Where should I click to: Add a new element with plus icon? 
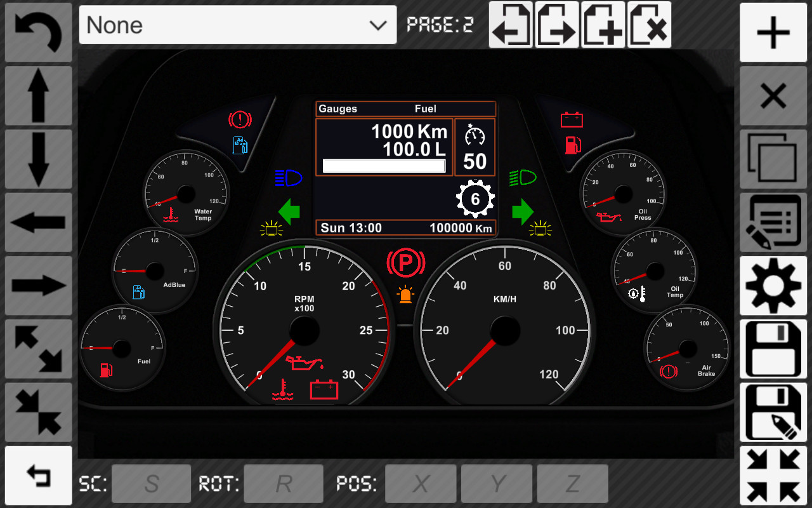[x=773, y=32]
